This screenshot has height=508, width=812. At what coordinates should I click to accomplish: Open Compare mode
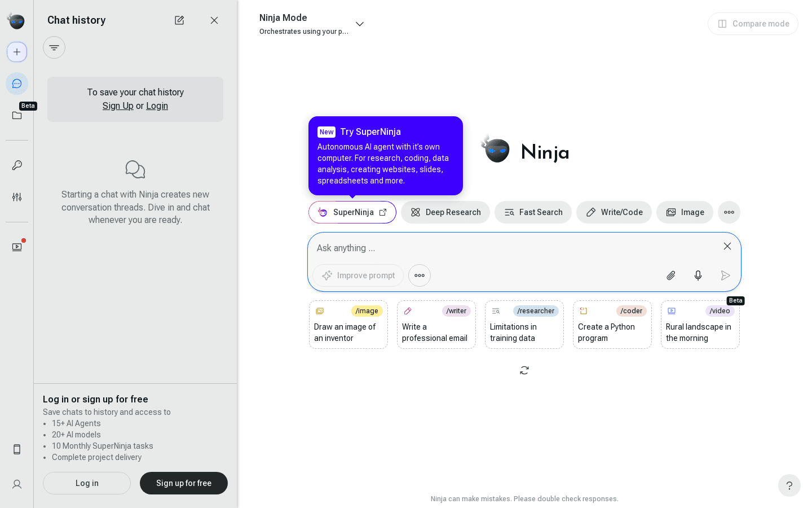(753, 24)
